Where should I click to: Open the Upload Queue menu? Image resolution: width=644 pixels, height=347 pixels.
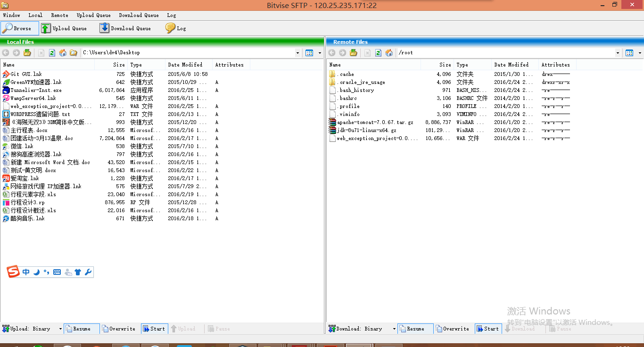pyautogui.click(x=94, y=15)
